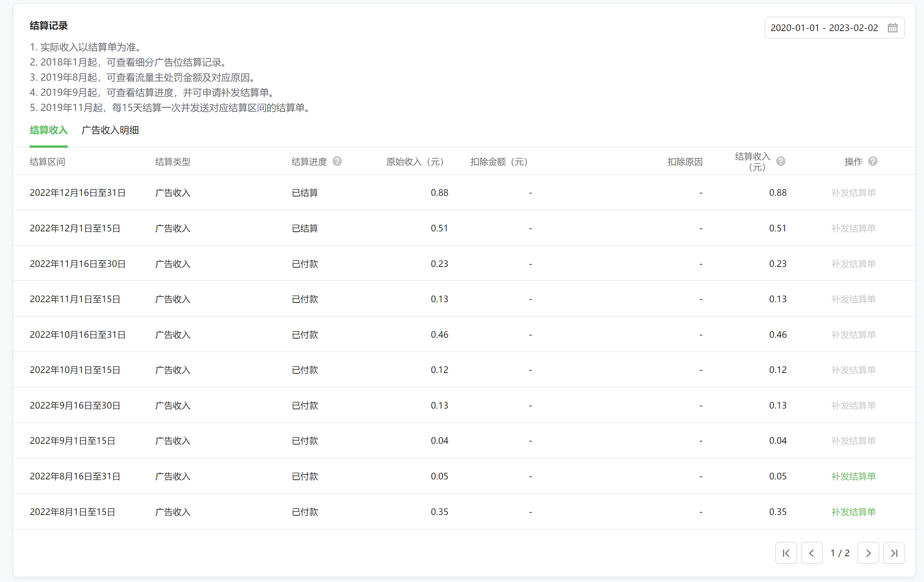Image resolution: width=924 pixels, height=582 pixels.
Task: Go to previous page arrow
Action: coord(811,553)
